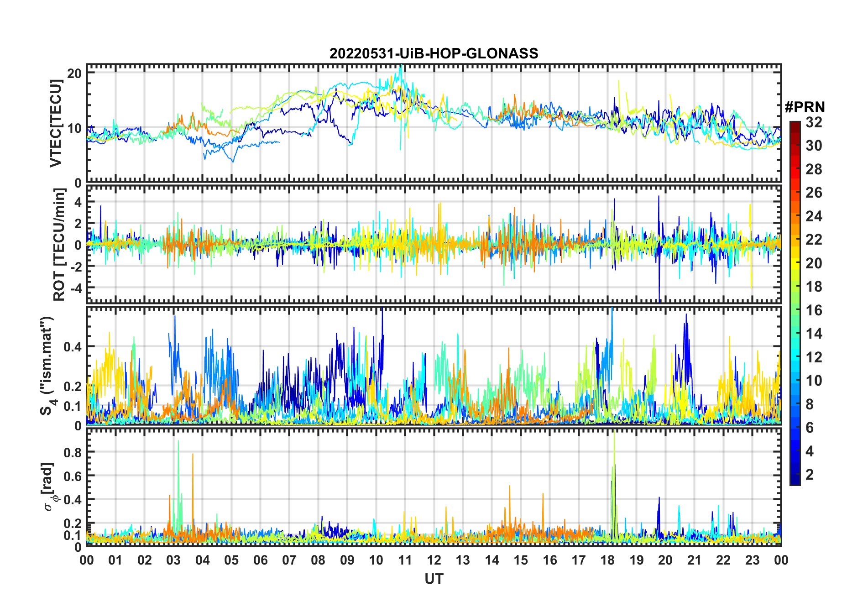Click hour label "23" on the UT axis
This screenshot has width=868, height=607.
(x=752, y=560)
